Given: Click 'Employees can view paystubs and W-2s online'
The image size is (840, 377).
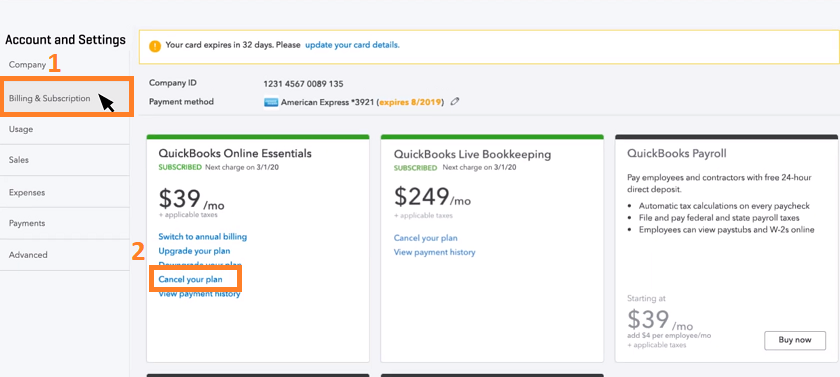Looking at the screenshot, I should point(726,230).
